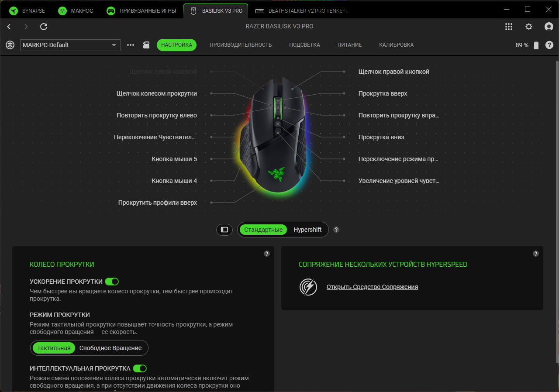Expand the MARKPC-Default profile dropdown
Screen dimensions: 559x392
point(70,45)
